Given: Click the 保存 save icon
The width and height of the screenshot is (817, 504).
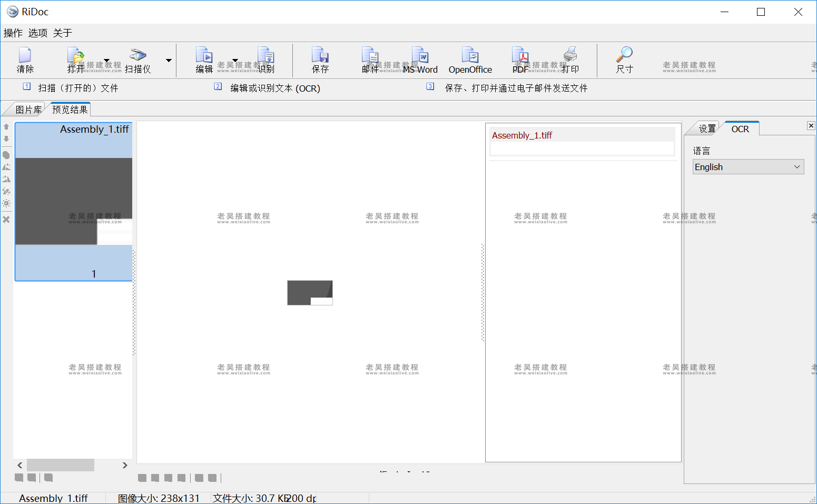Looking at the screenshot, I should pyautogui.click(x=320, y=60).
